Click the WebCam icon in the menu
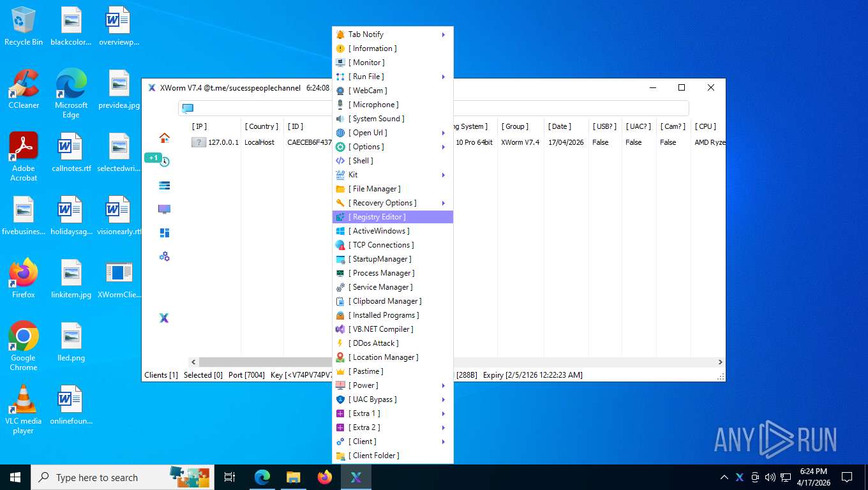The width and height of the screenshot is (868, 490). (x=340, y=91)
